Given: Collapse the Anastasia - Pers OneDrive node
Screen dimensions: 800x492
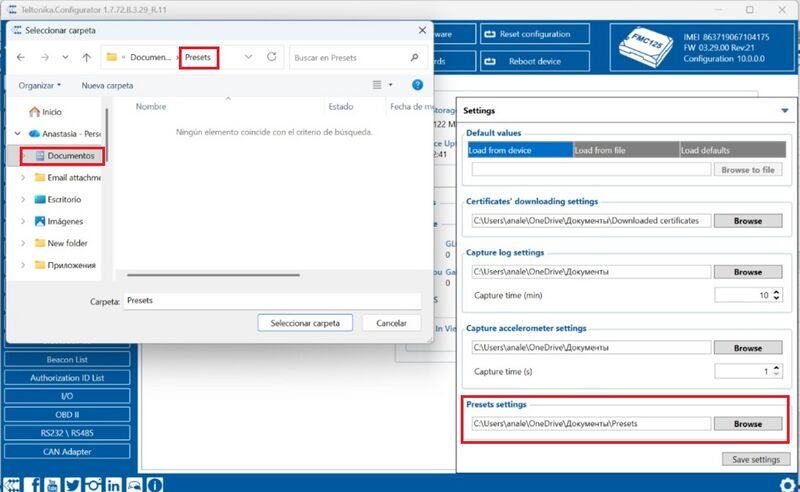Looking at the screenshot, I should coord(18,133).
